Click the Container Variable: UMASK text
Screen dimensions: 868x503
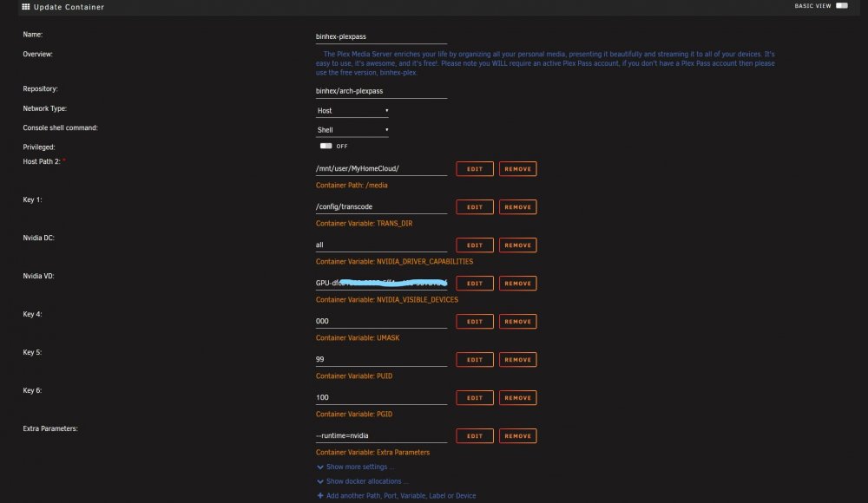[x=357, y=338]
